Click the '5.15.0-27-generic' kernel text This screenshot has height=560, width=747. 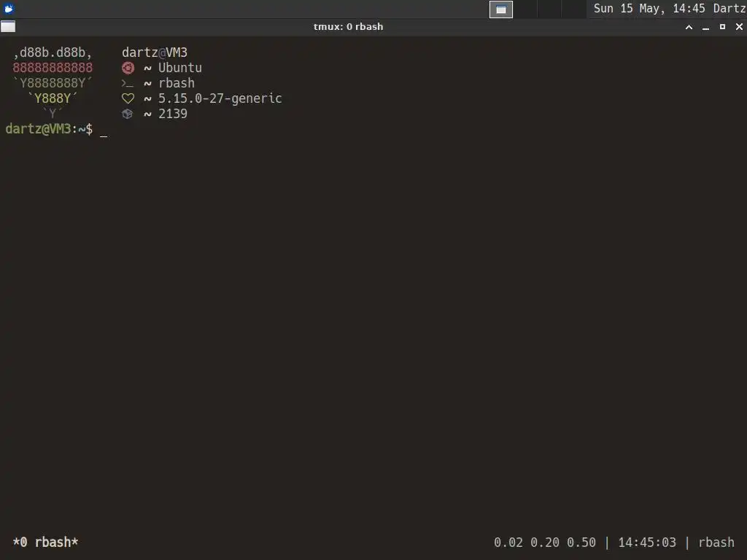point(220,98)
